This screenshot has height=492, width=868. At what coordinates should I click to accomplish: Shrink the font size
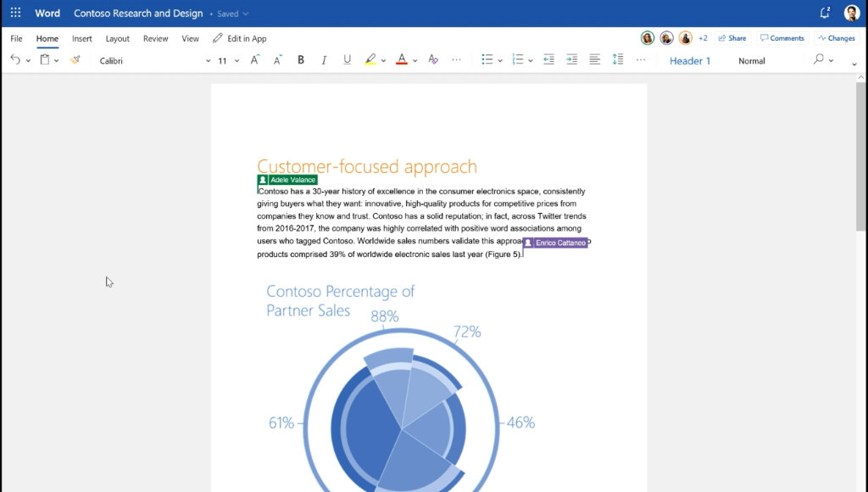tap(277, 60)
